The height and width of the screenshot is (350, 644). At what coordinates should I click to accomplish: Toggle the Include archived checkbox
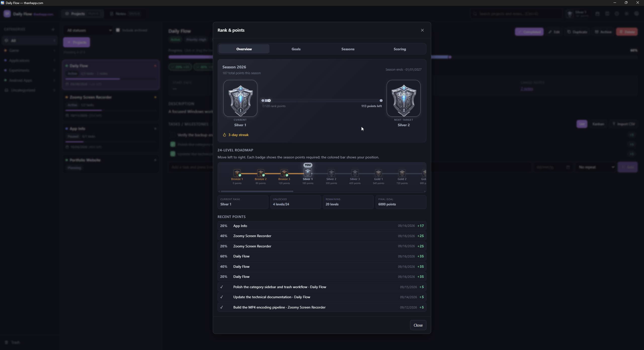click(118, 30)
